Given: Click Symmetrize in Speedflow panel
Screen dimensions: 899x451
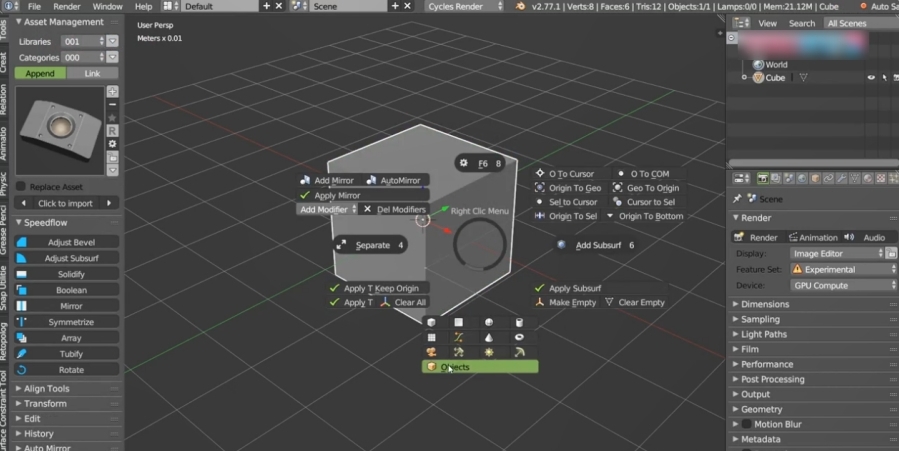Looking at the screenshot, I should 67,322.
